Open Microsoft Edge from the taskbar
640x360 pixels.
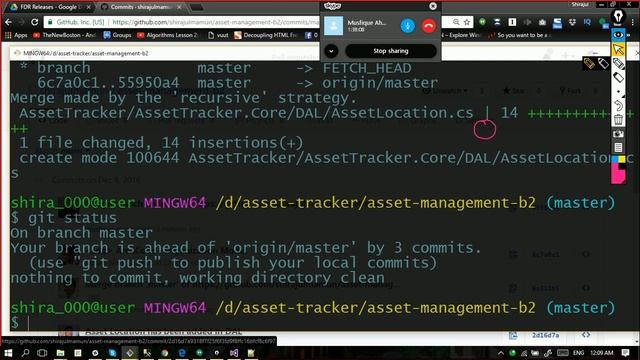point(182,353)
